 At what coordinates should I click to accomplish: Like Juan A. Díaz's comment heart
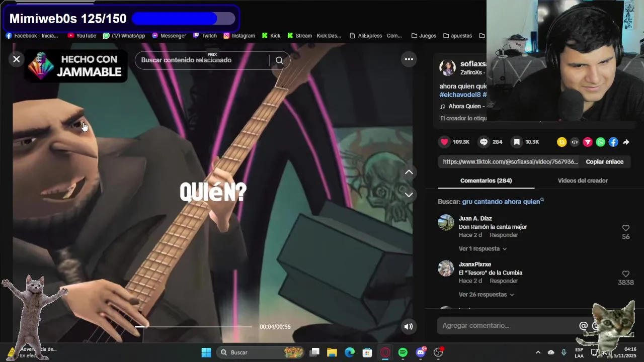click(x=625, y=228)
